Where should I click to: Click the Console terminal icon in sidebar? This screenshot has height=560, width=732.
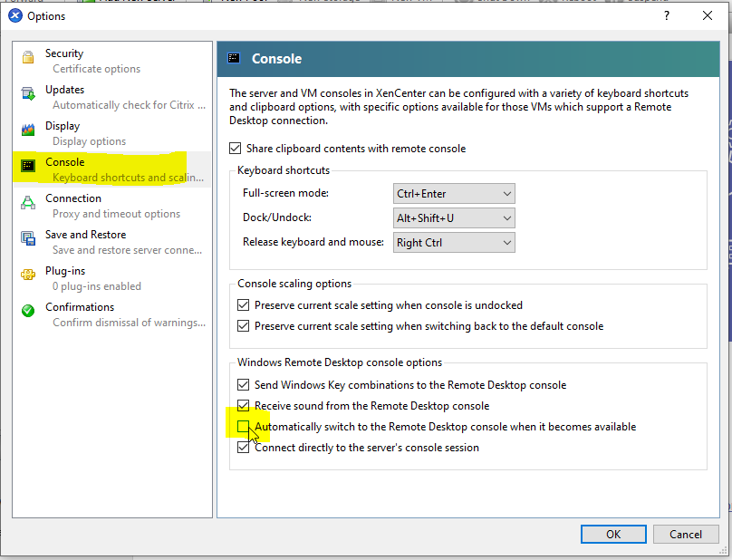click(28, 165)
